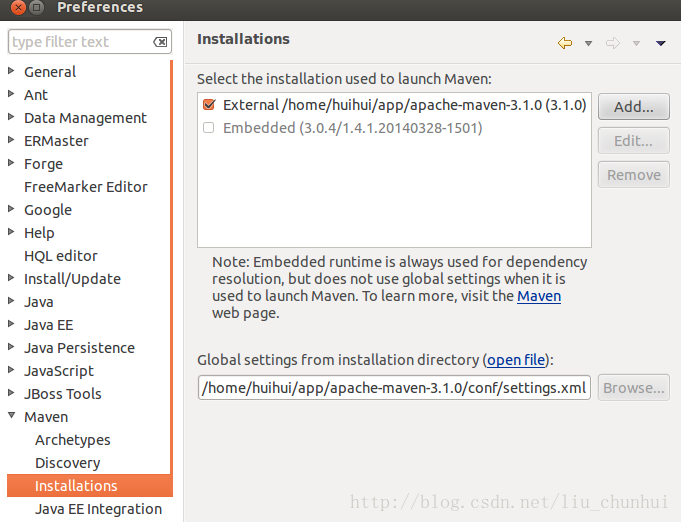Expand the Java EE tree node
Viewport: 681px width, 522px height.
[x=11, y=324]
